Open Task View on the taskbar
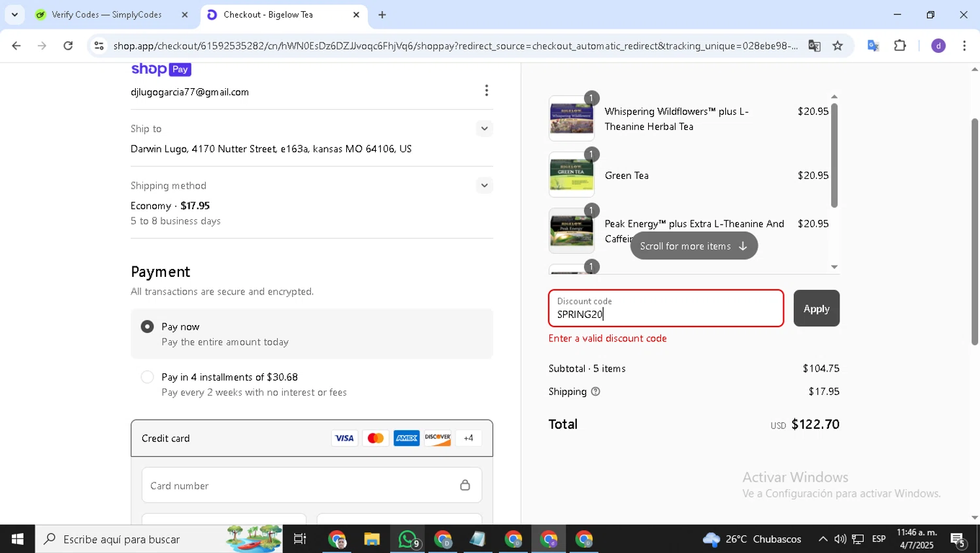980x553 pixels. [300, 539]
